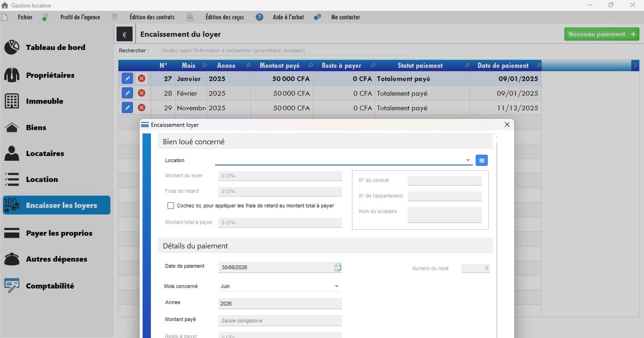Delete payment row 27 with the red X
The width and height of the screenshot is (644, 338).
coord(141,79)
